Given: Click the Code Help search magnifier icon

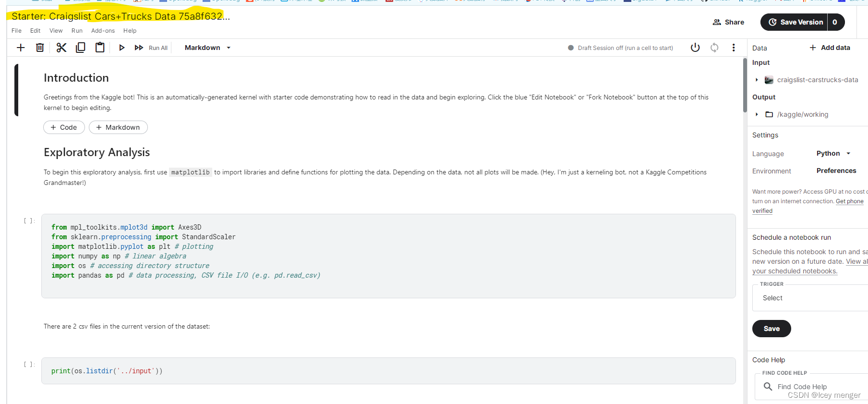Looking at the screenshot, I should 768,386.
